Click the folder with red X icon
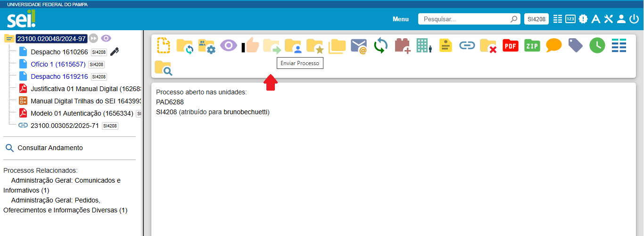 click(488, 46)
